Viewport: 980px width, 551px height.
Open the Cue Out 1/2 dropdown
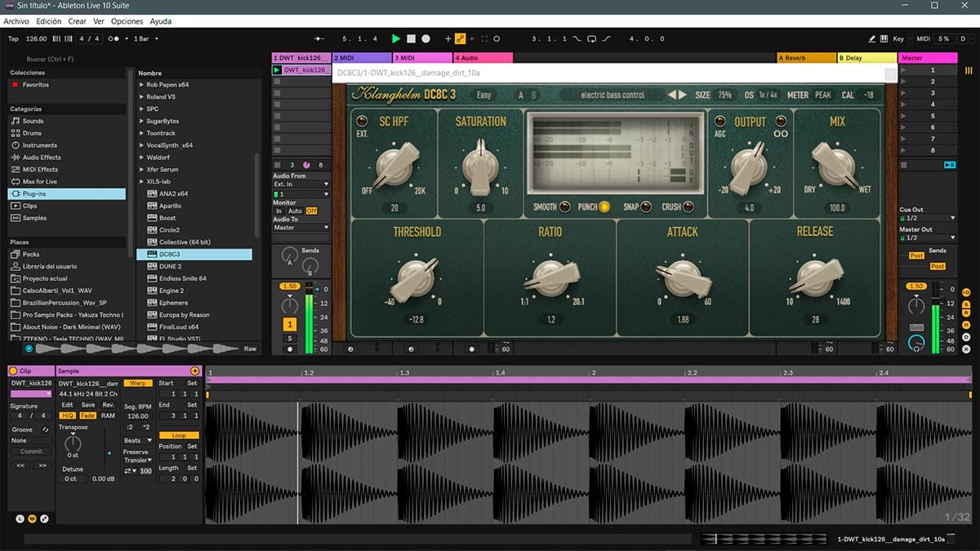point(927,218)
